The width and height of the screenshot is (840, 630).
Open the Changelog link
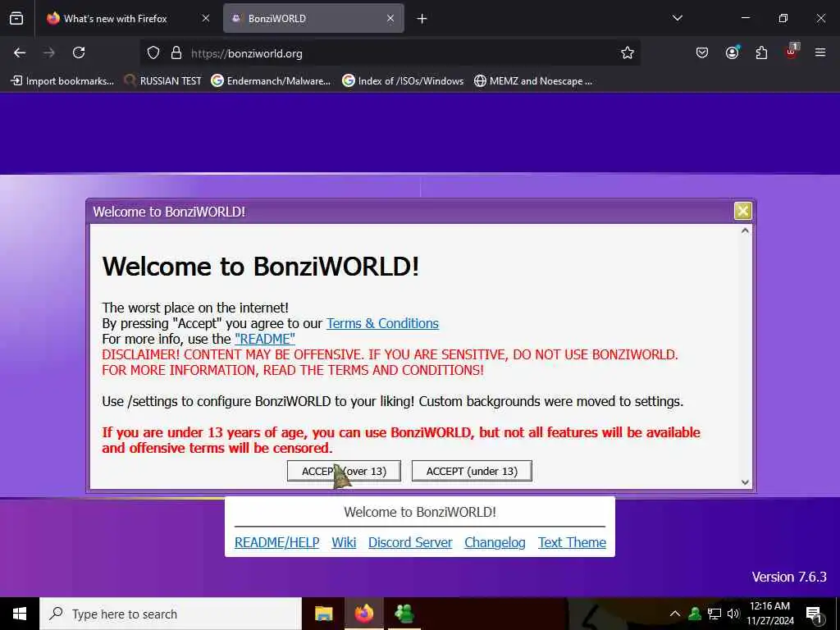[x=495, y=542]
